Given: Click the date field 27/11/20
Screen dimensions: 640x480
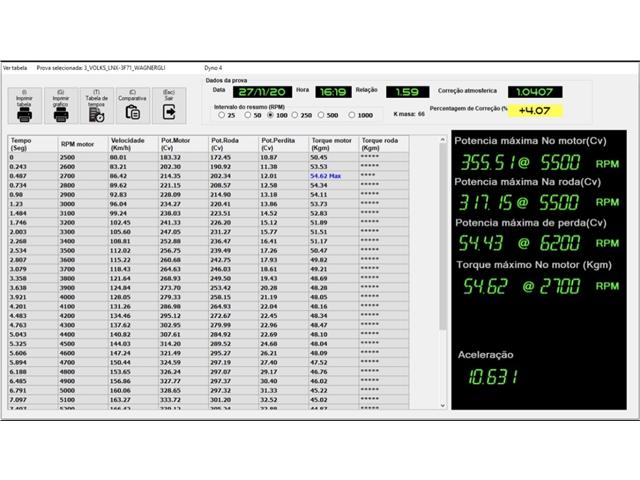Looking at the screenshot, I should point(262,92).
